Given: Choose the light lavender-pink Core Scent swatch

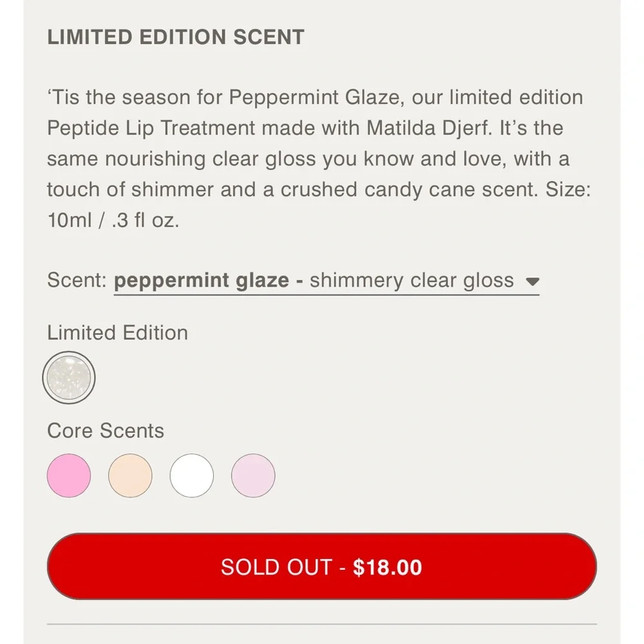Looking at the screenshot, I should 253,475.
